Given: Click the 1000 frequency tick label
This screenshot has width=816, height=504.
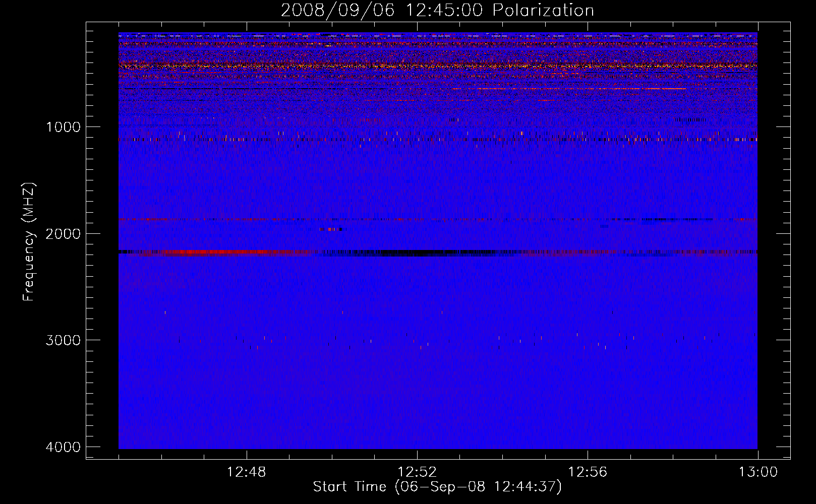Looking at the screenshot, I should [x=63, y=127].
